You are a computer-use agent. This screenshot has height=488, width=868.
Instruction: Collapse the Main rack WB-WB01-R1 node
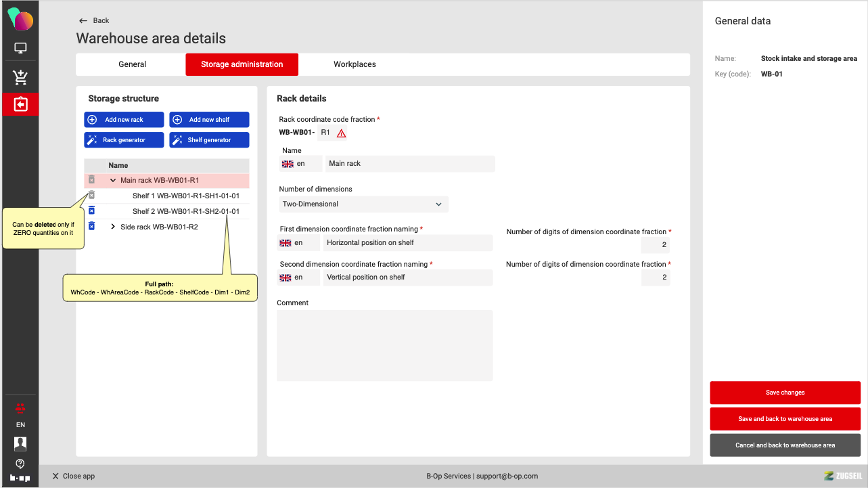(113, 181)
